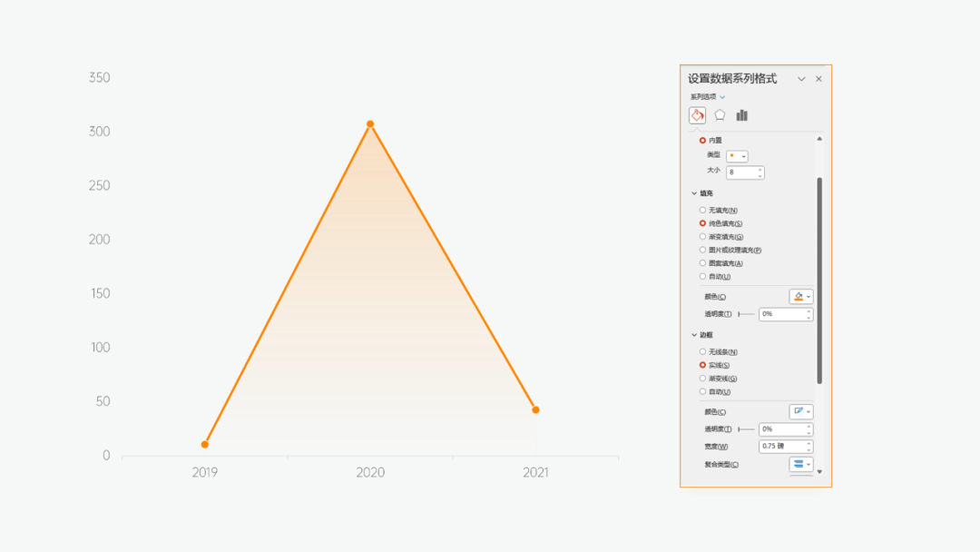Click the 宽度 width field showing 0.75 磅
This screenshot has height=552, width=980.
(x=780, y=447)
